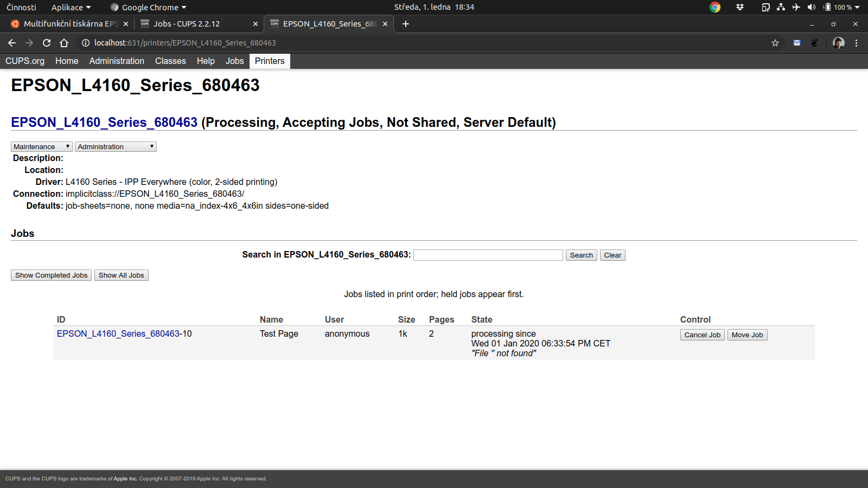The width and height of the screenshot is (868, 488).
Task: Open Help nav item
Action: point(206,61)
